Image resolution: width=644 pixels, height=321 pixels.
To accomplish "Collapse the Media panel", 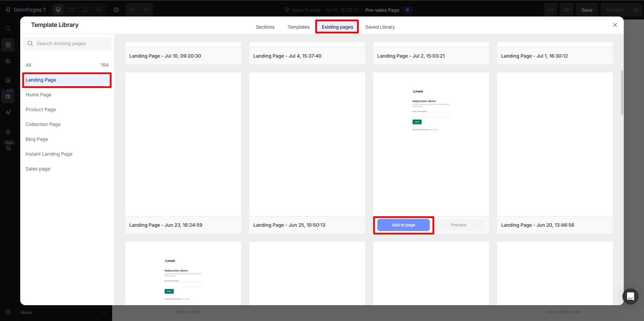I will click(104, 312).
